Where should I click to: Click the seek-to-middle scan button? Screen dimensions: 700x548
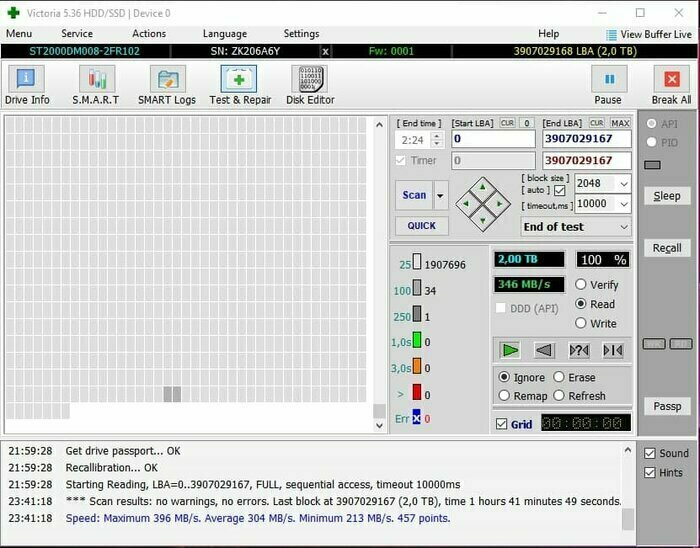pos(613,350)
